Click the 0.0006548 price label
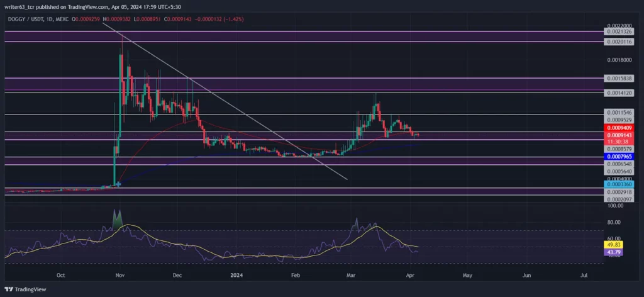Viewport: 644px width, 297px height. 618,164
